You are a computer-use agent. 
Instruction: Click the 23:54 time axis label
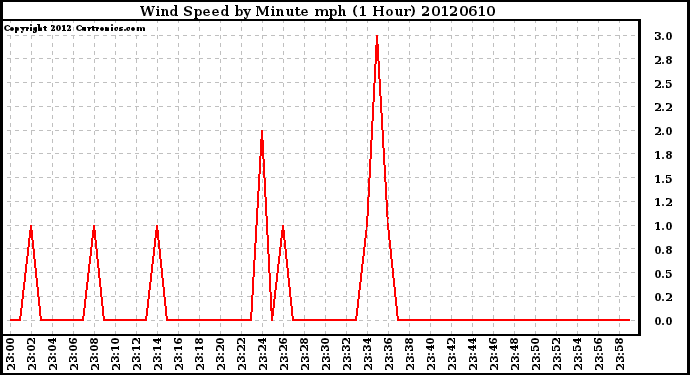[578, 354]
